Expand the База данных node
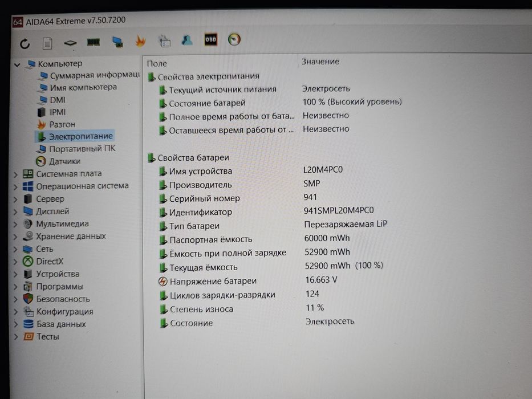Image resolution: width=532 pixels, height=399 pixels. tap(15, 324)
